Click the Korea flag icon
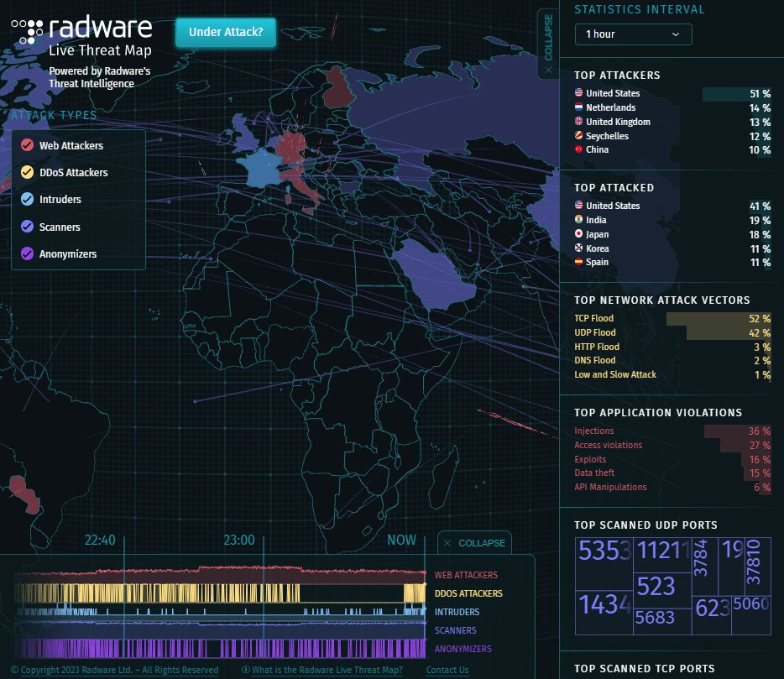The height and width of the screenshot is (679, 784). pos(578,248)
